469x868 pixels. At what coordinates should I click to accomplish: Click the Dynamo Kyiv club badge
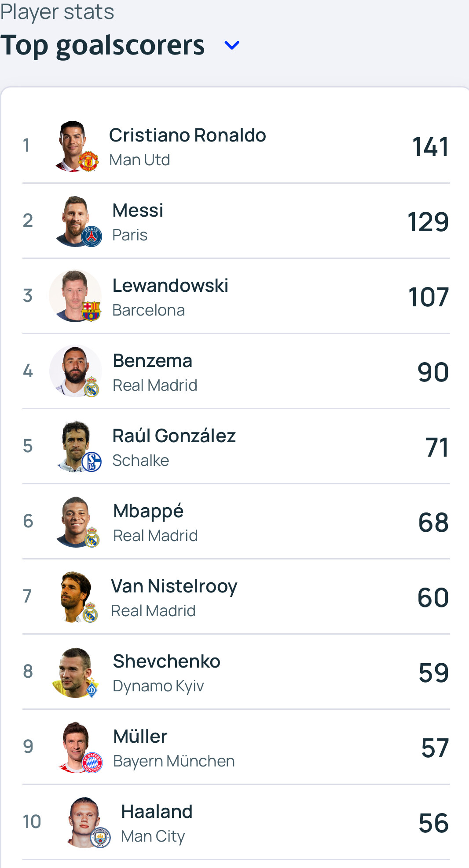click(x=92, y=688)
